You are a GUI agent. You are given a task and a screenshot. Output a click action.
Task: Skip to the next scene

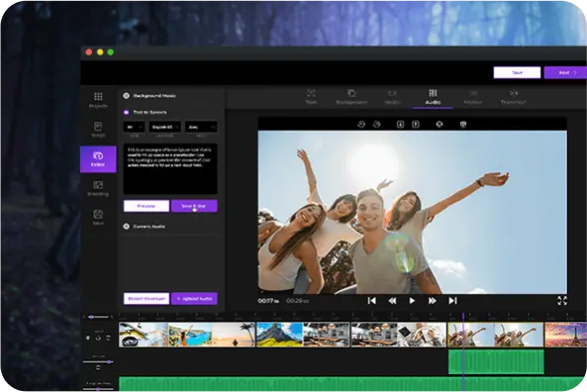point(452,301)
